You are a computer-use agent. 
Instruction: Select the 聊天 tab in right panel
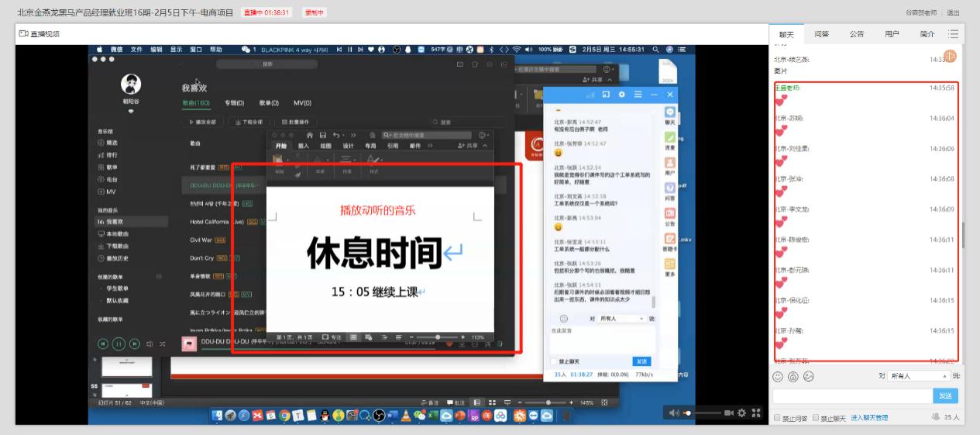[x=786, y=34]
